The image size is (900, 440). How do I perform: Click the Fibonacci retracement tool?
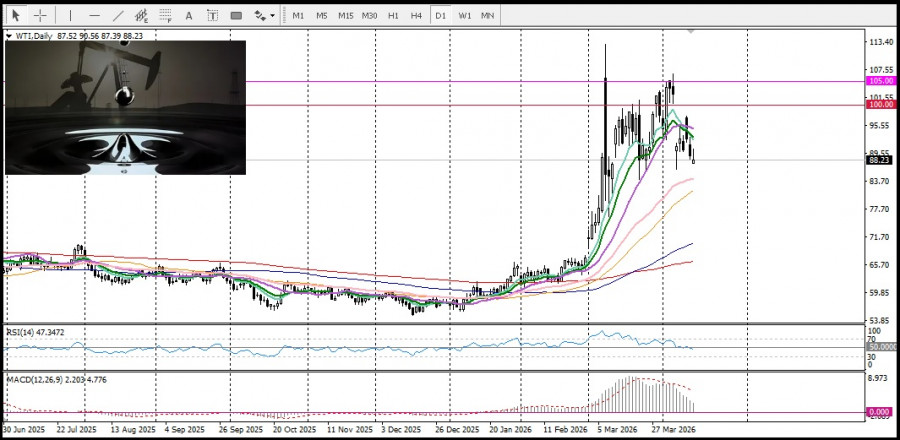coord(165,15)
